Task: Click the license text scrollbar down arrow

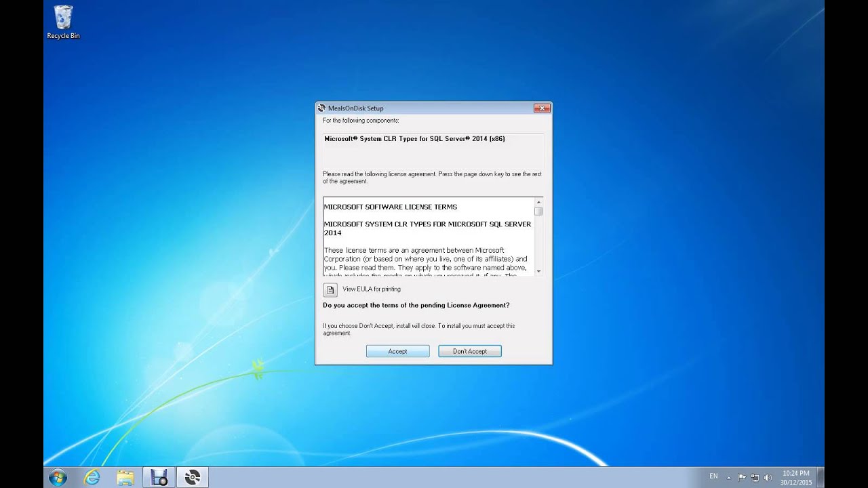Action: [x=538, y=271]
